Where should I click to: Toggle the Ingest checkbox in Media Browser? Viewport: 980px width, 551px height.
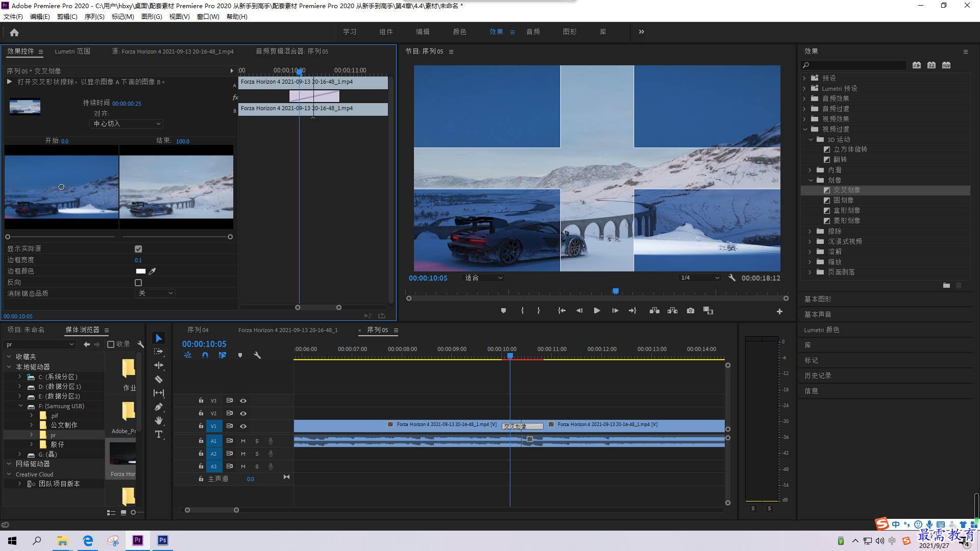point(111,344)
